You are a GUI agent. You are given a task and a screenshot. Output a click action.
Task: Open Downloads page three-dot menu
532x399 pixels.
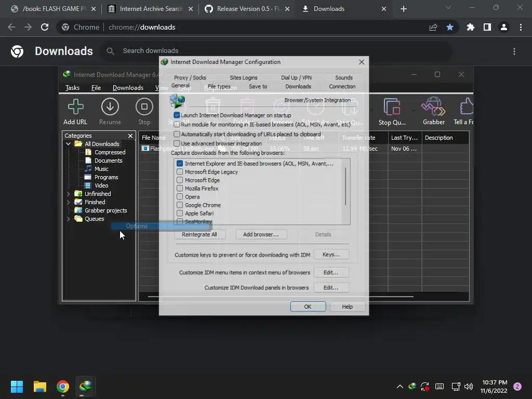click(x=514, y=51)
